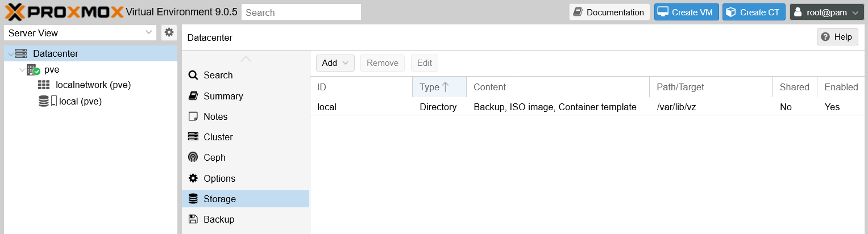Sort by the Content column header
Viewport: 868px width, 234px height.
558,87
